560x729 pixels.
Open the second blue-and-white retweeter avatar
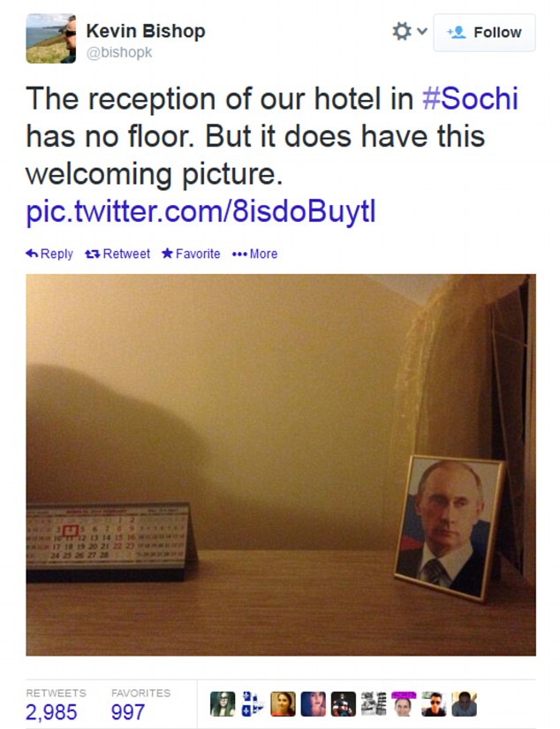click(253, 703)
